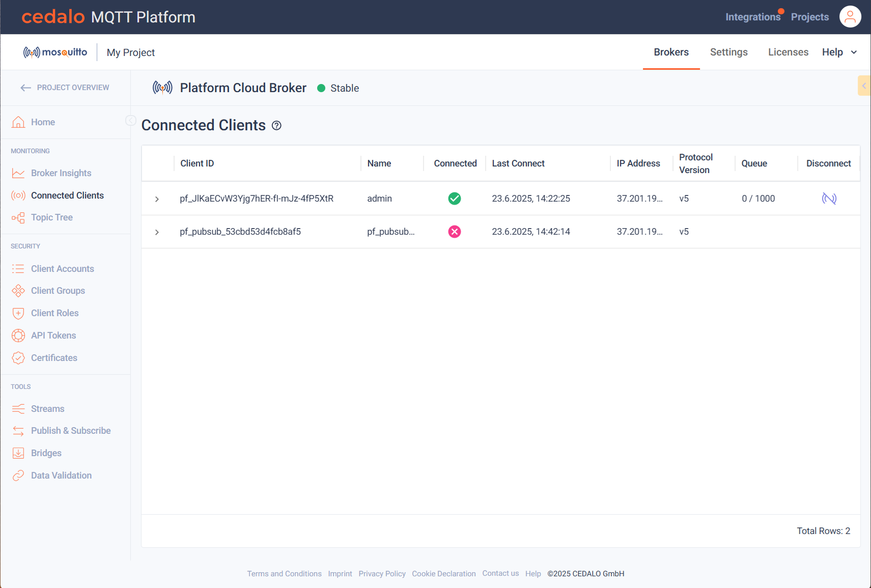Open Data Validation page
The image size is (871, 588).
click(62, 475)
